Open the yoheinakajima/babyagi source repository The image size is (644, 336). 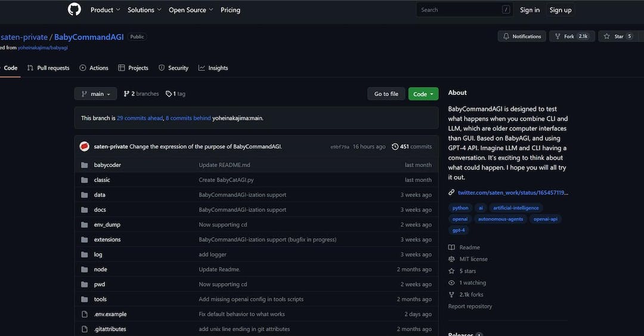point(43,48)
